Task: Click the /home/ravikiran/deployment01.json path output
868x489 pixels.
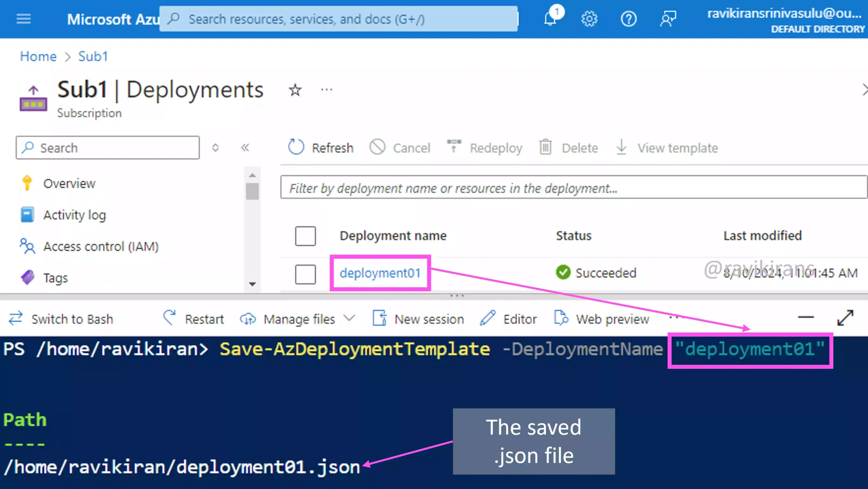Action: [x=182, y=467]
